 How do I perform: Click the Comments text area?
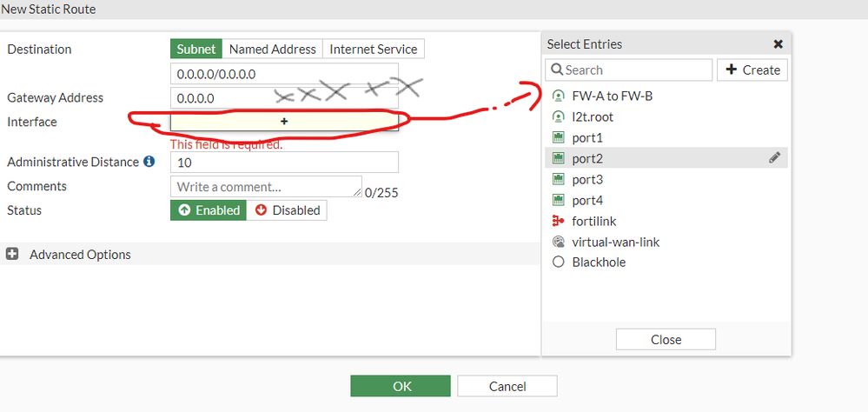[x=266, y=186]
